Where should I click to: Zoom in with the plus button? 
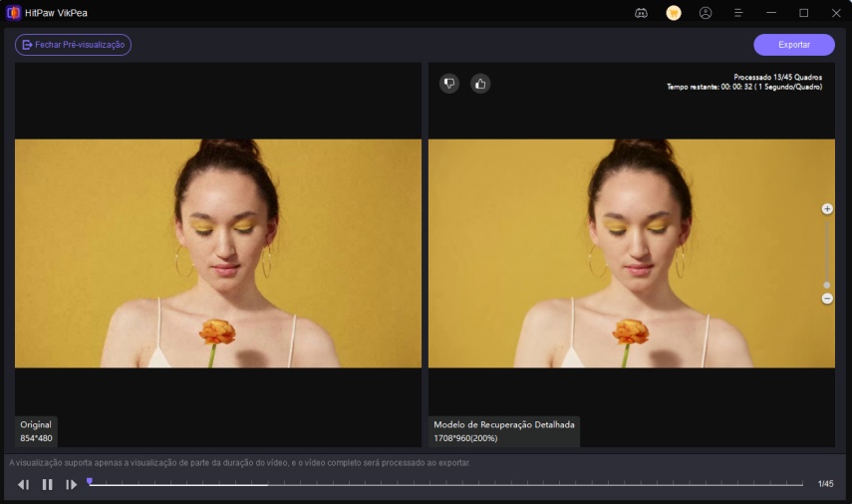(827, 209)
